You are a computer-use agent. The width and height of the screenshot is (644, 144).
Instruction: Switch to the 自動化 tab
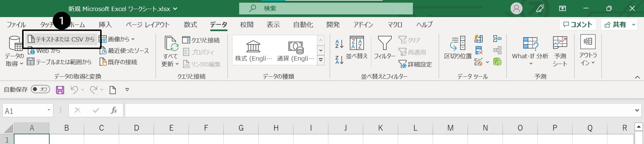pos(303,25)
